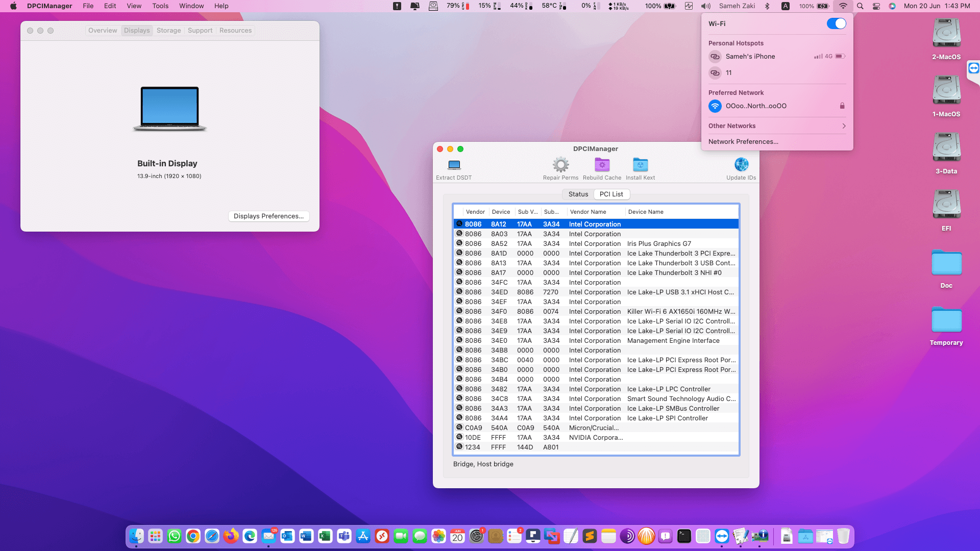Viewport: 980px width, 551px height.
Task: Launch Google Chrome from the Dock
Action: [x=193, y=536]
